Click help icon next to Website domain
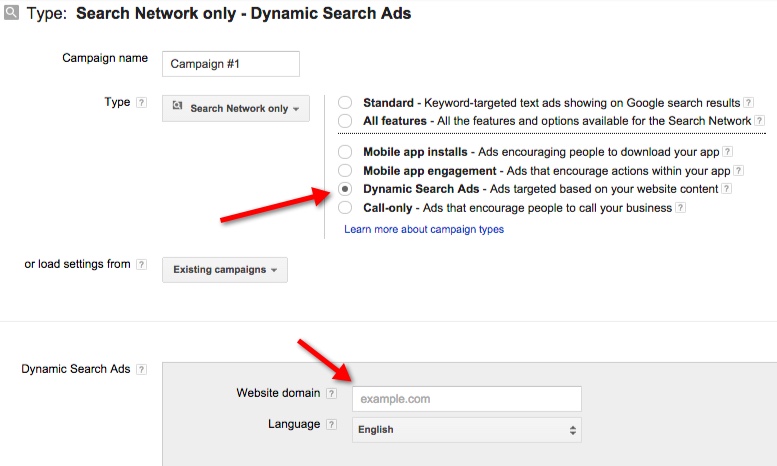 point(331,394)
